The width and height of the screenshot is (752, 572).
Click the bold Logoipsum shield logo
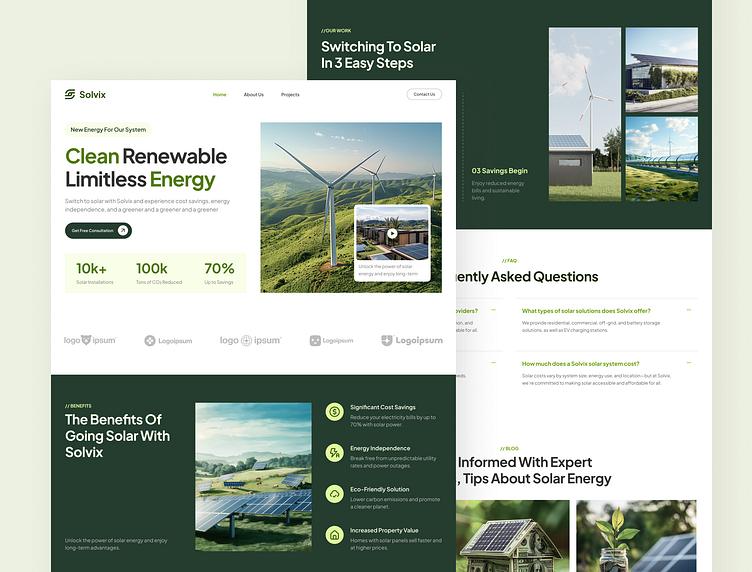coord(412,340)
